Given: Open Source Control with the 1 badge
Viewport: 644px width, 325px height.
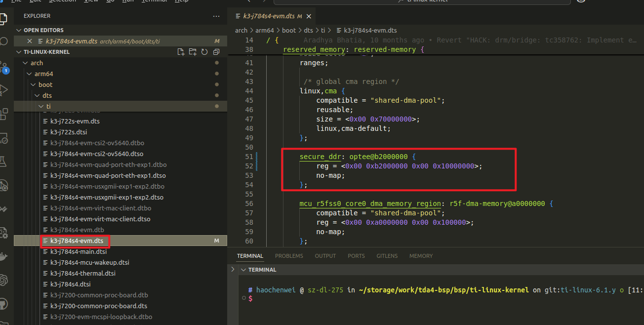Looking at the screenshot, I should [4, 67].
